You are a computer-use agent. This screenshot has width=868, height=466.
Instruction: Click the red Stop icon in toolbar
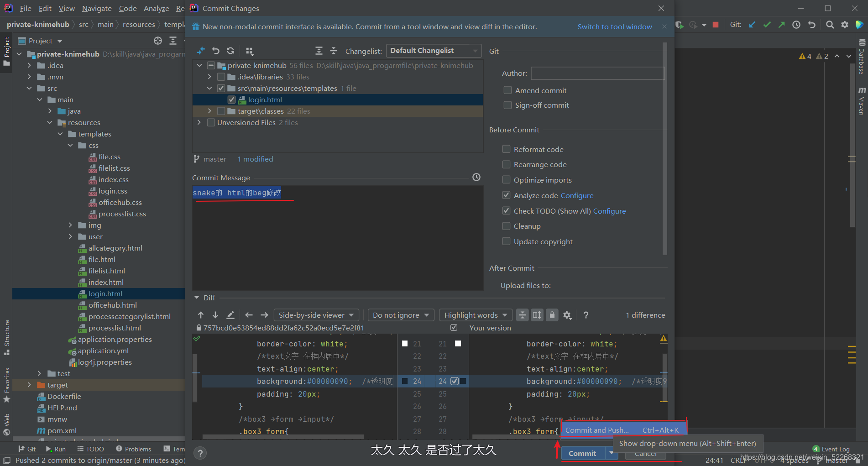[716, 25]
